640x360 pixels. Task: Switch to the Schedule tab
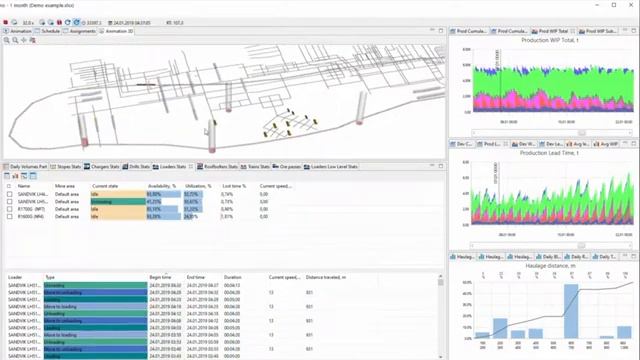tap(47, 31)
